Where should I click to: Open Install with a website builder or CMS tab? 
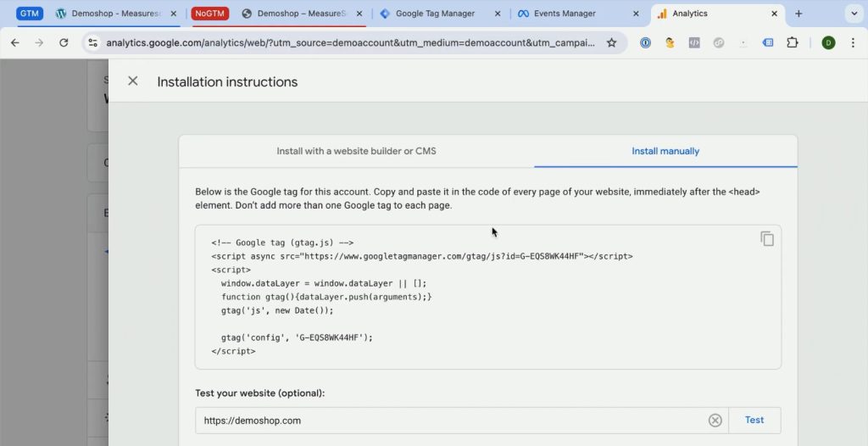click(357, 151)
